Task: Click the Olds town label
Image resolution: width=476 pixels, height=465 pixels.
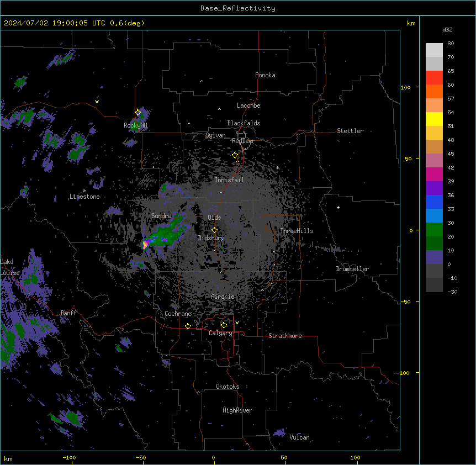Action: (x=214, y=218)
